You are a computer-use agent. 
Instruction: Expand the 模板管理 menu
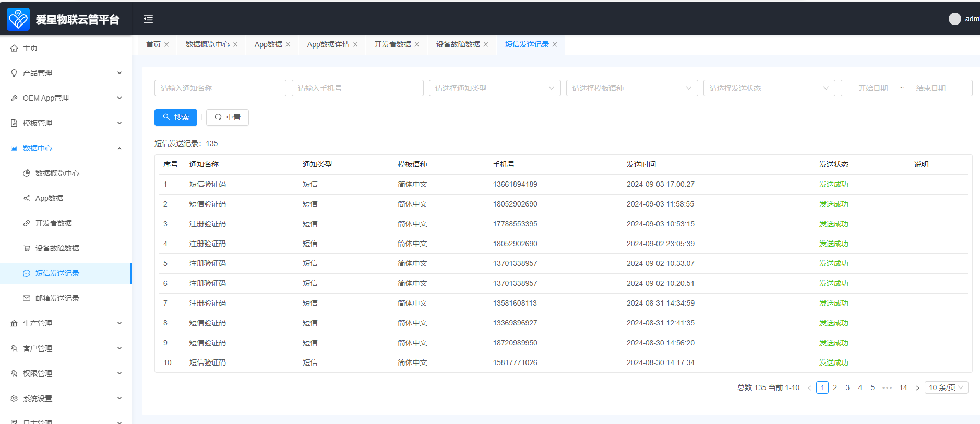click(x=119, y=123)
